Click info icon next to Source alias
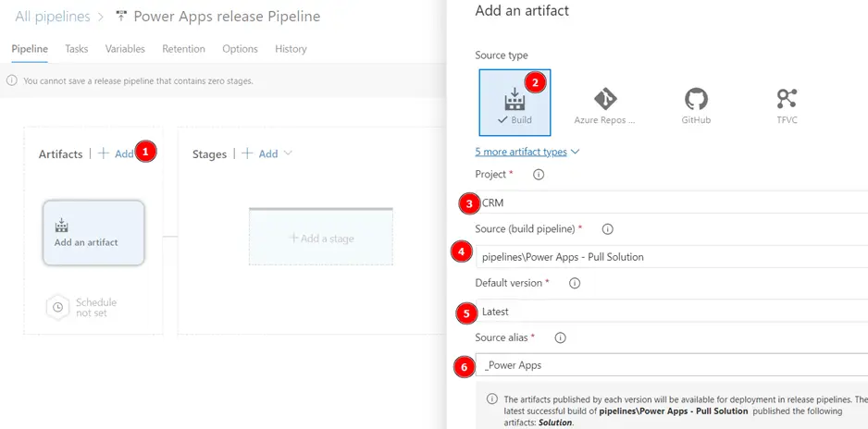This screenshot has height=429, width=868. point(560,337)
